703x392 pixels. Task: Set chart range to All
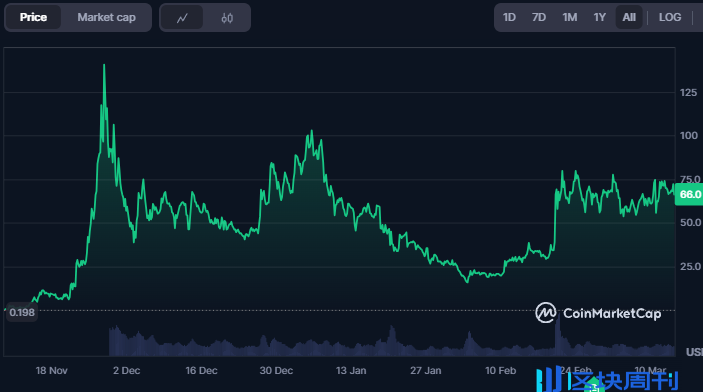point(629,17)
